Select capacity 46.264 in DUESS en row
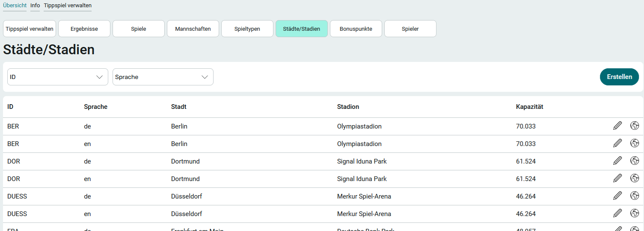Screen dimensions: 644x231 point(526,214)
